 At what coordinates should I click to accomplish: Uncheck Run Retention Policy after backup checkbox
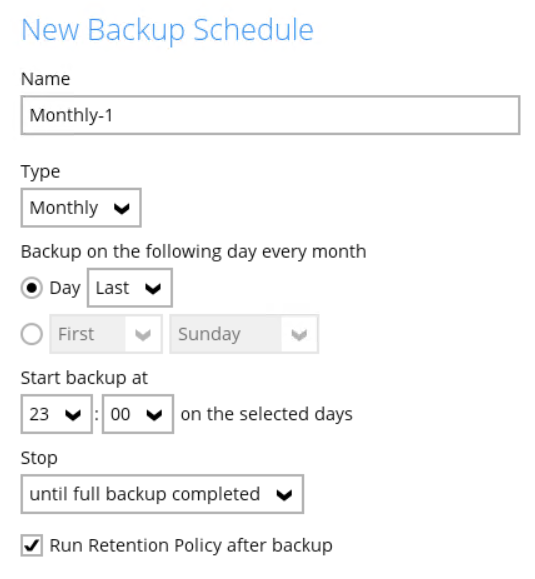31,545
